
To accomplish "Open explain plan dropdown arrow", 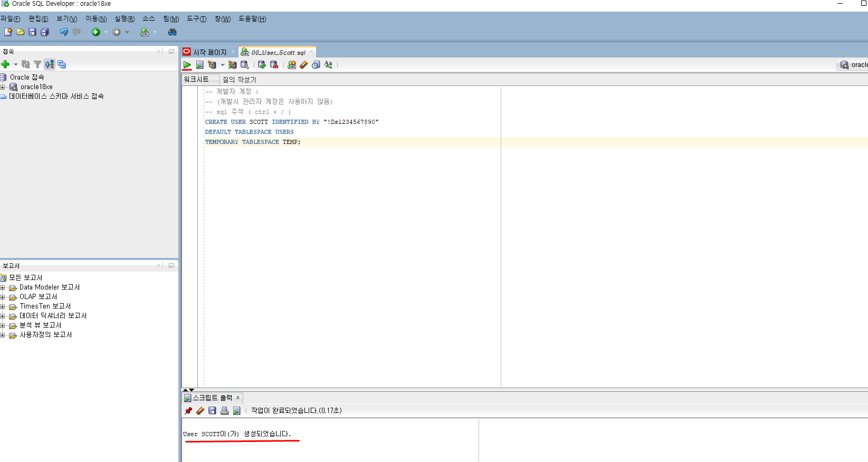I will pos(222,65).
